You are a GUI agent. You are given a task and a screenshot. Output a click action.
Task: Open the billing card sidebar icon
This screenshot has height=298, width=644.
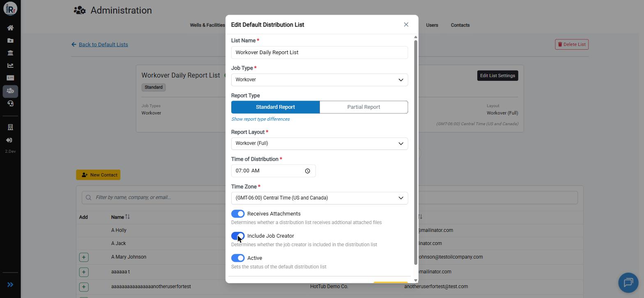tap(10, 78)
